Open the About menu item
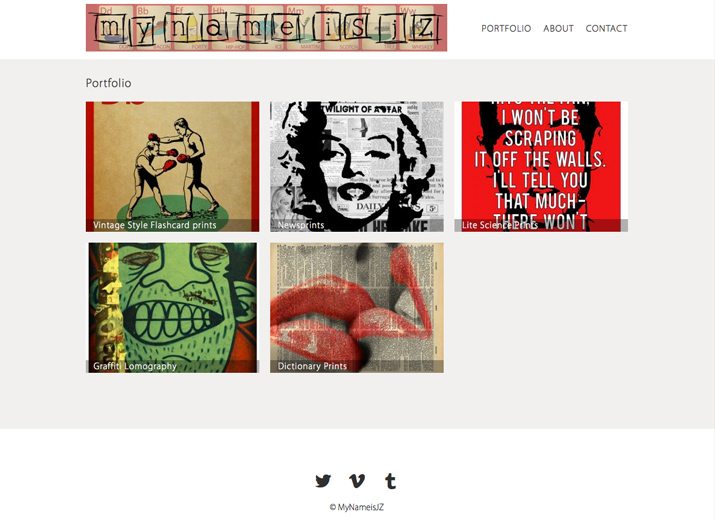The image size is (715, 519). (558, 28)
